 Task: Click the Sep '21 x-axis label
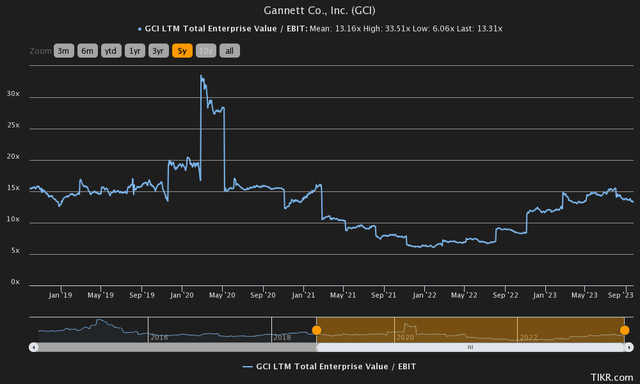(384, 295)
